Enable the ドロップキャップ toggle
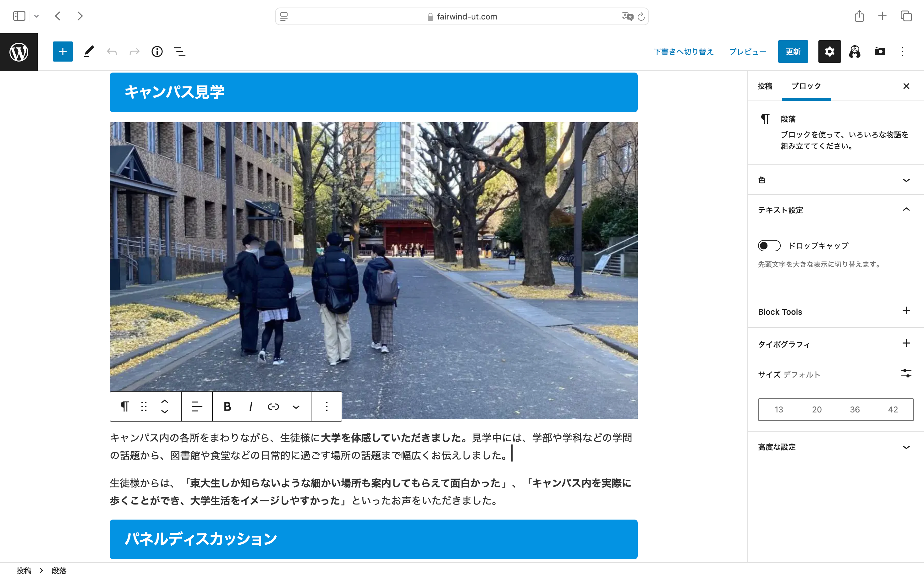Image resolution: width=924 pixels, height=578 pixels. [x=769, y=245]
